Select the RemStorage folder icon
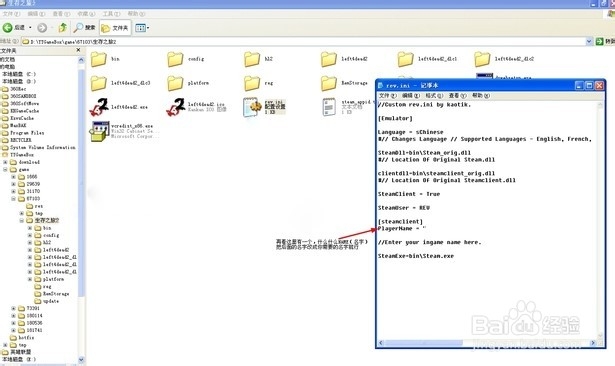Viewport: 615px width, 366px height. [x=329, y=83]
